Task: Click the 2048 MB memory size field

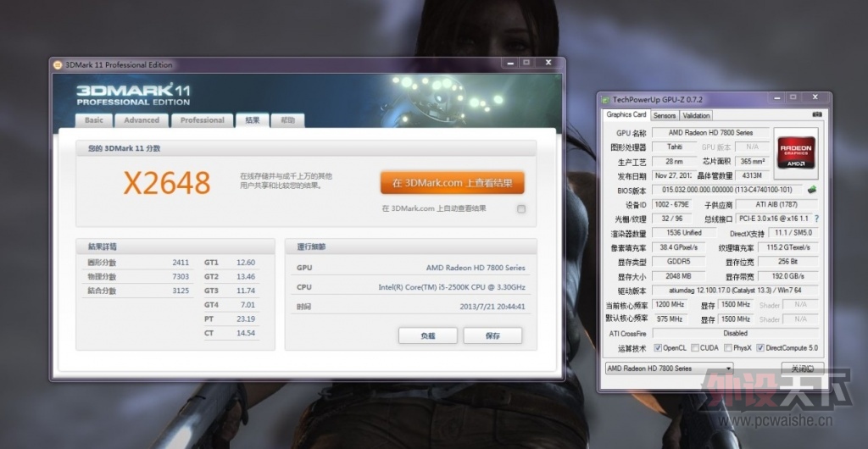Action: click(679, 276)
